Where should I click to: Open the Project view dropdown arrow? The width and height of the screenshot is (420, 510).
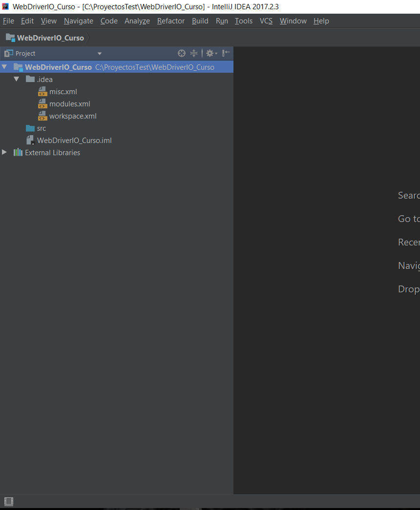pyautogui.click(x=100, y=54)
